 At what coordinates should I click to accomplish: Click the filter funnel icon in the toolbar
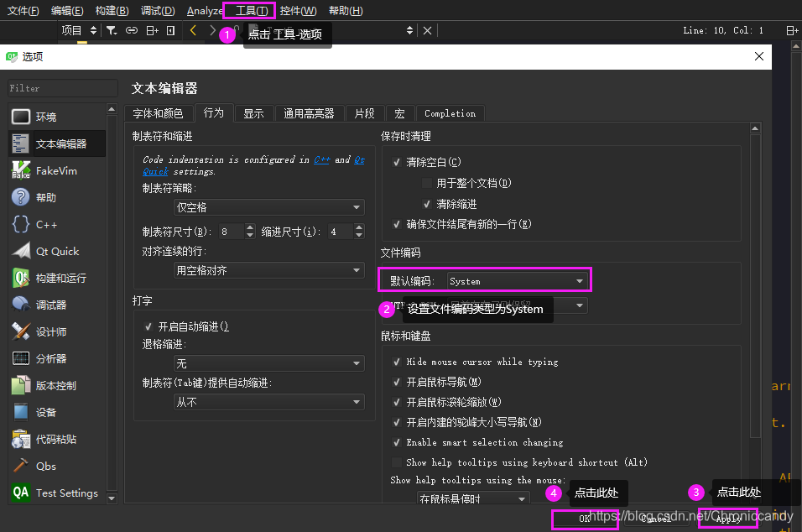click(x=112, y=30)
